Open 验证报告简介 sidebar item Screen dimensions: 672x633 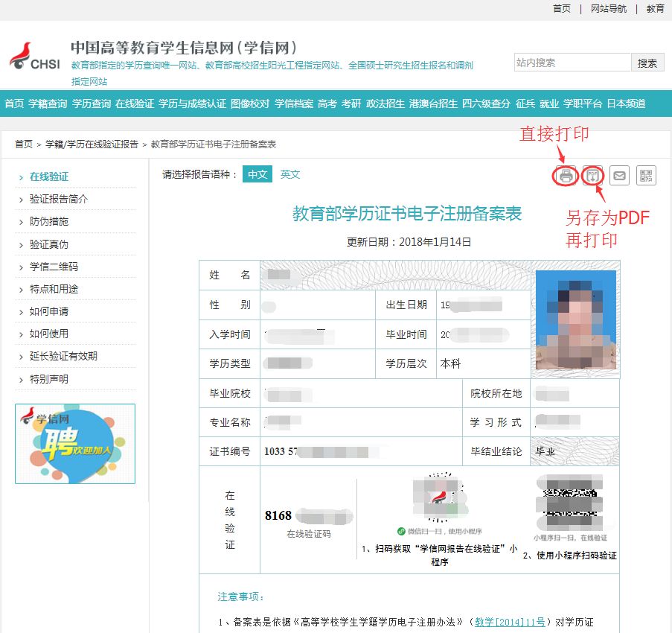pos(59,199)
